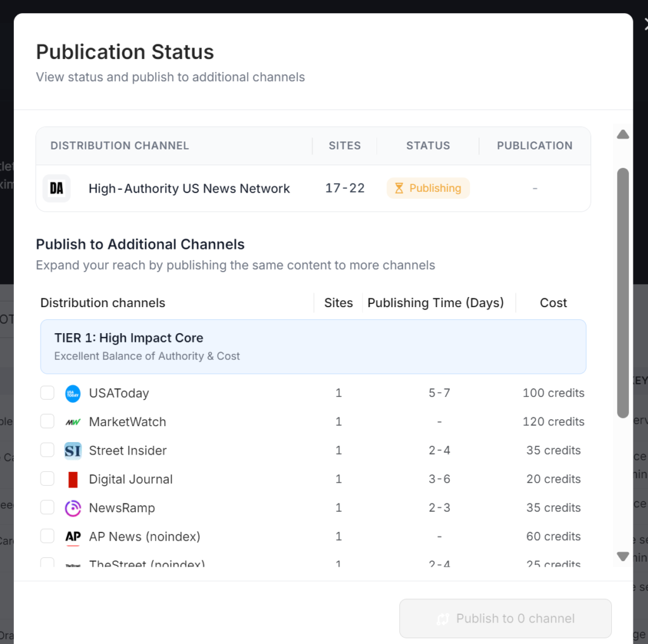
Task: Click the Publishing status badge
Action: tap(428, 188)
